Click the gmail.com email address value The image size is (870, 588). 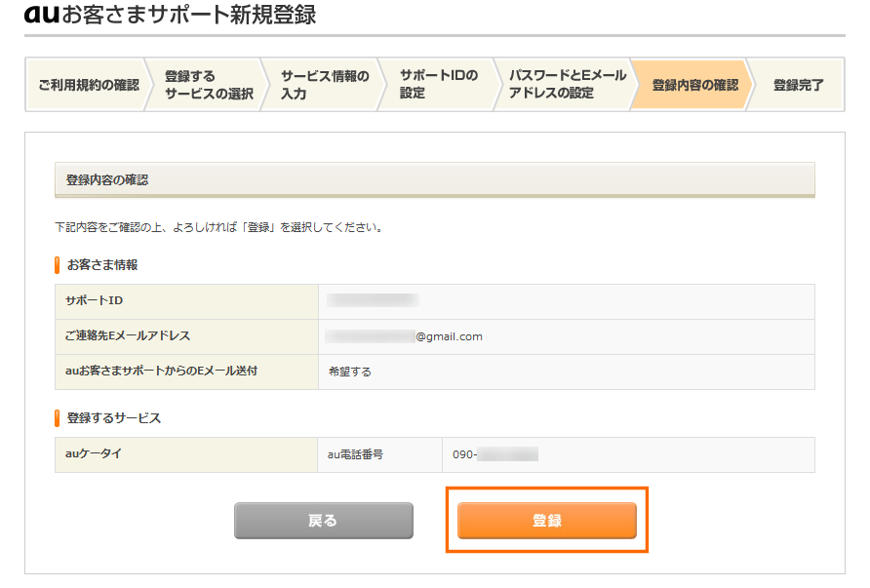[404, 336]
